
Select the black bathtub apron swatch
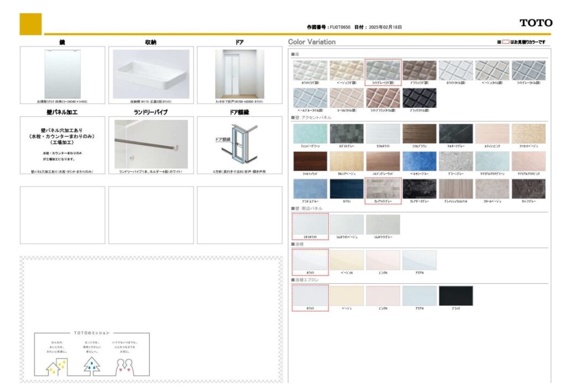pyautogui.click(x=455, y=296)
